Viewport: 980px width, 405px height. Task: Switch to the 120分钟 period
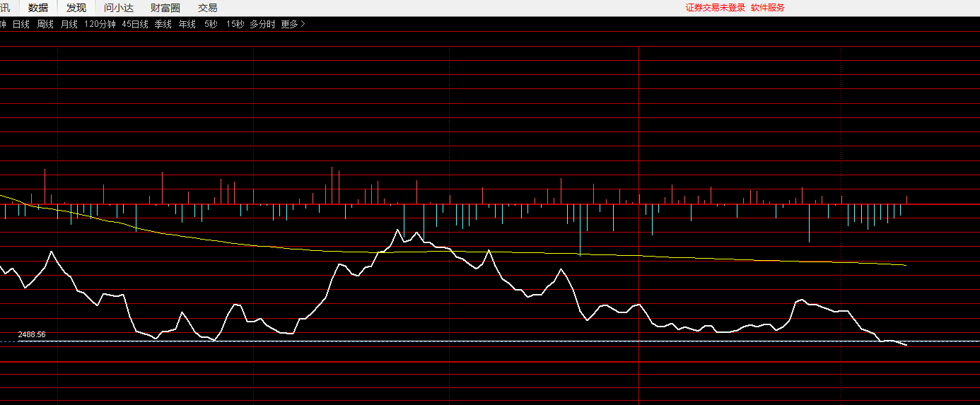point(100,24)
